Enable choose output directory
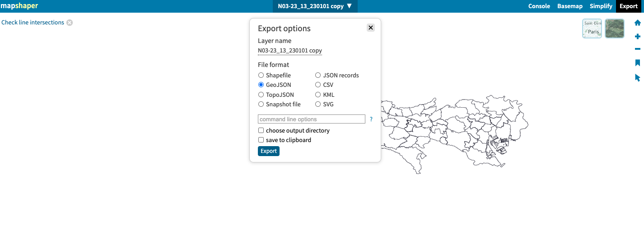 point(261,130)
